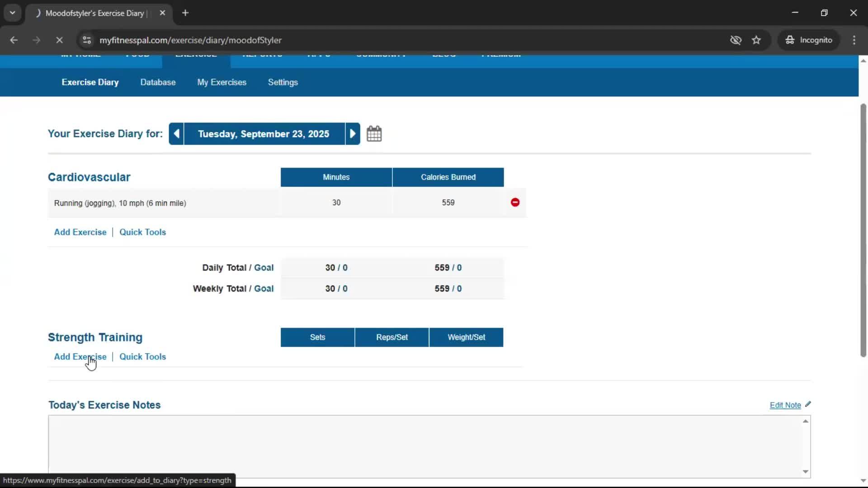
Task: Click the Edit Note pencil icon
Action: (808, 404)
